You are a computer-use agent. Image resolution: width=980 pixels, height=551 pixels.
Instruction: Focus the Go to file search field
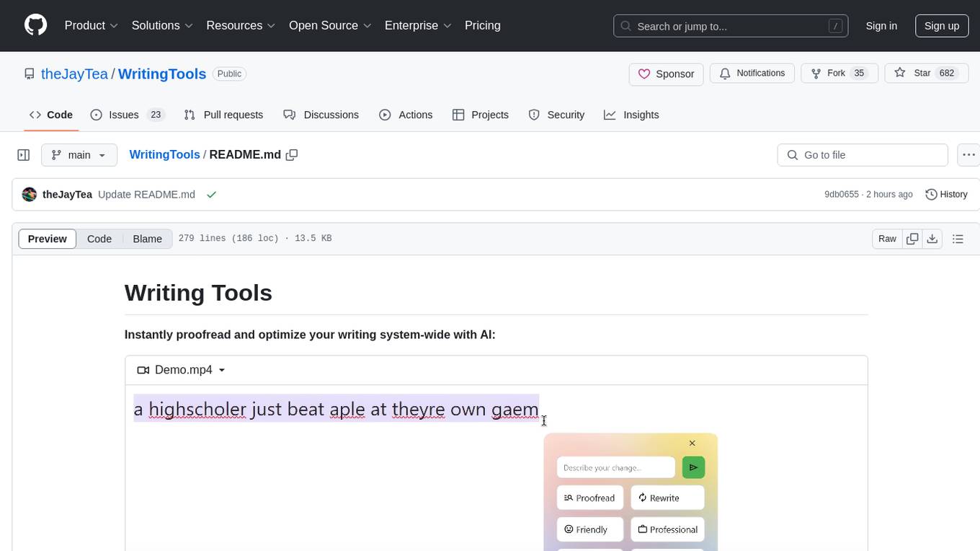click(x=863, y=155)
